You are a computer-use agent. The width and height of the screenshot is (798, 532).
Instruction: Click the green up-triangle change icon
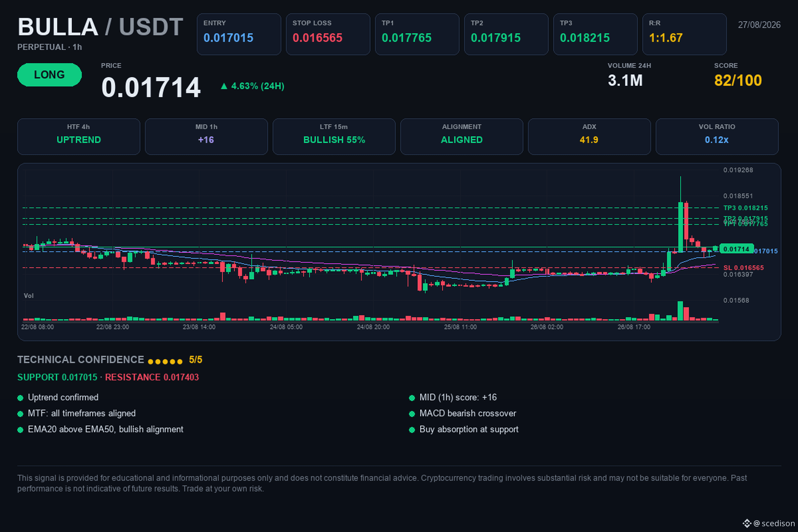[x=224, y=86]
